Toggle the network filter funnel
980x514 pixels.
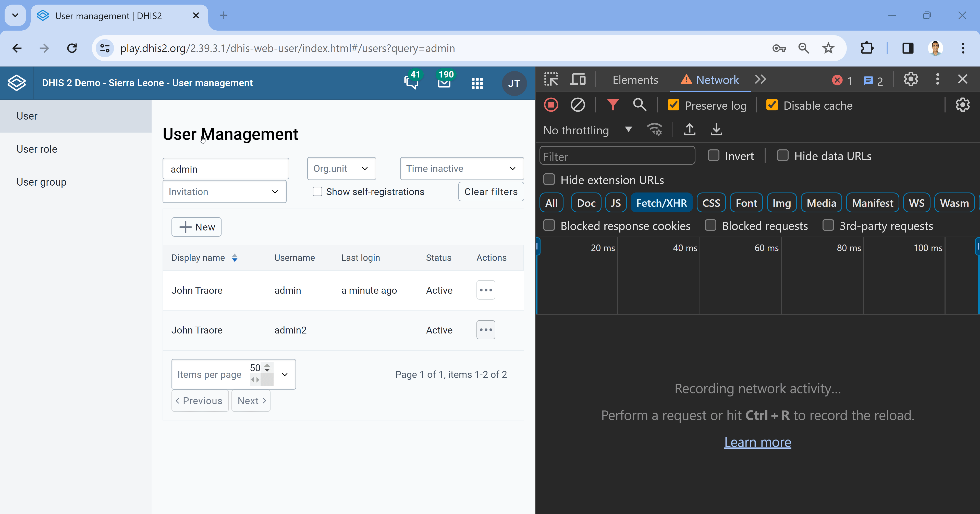tap(612, 105)
